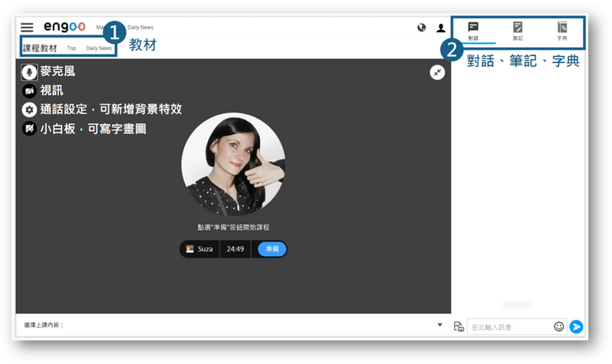Click the engoo logo
This screenshot has height=364, width=612.
pos(64,28)
